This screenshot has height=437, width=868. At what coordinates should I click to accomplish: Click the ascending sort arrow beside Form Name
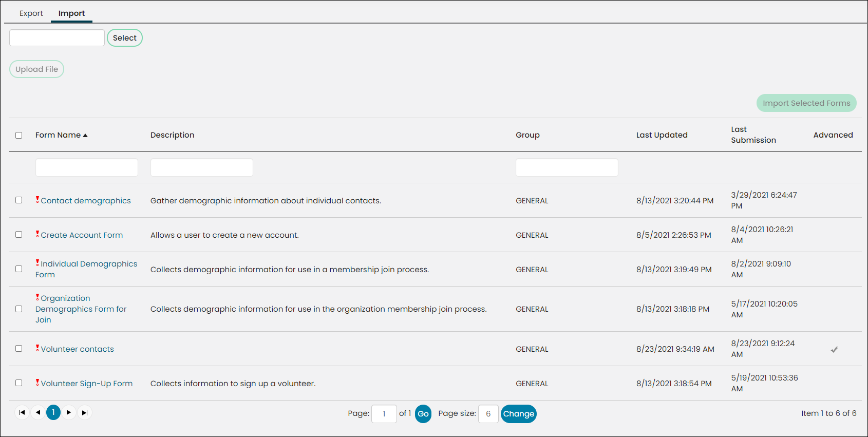[x=85, y=136]
